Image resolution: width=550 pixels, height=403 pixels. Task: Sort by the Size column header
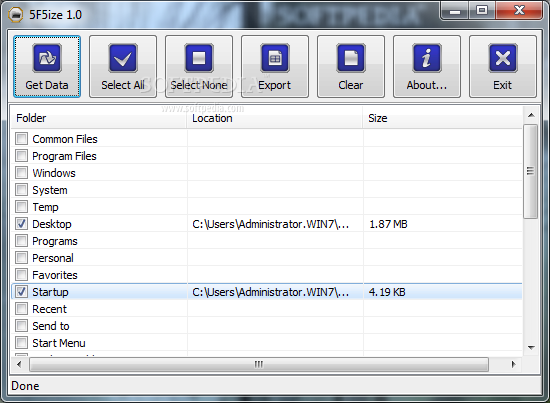pos(443,118)
